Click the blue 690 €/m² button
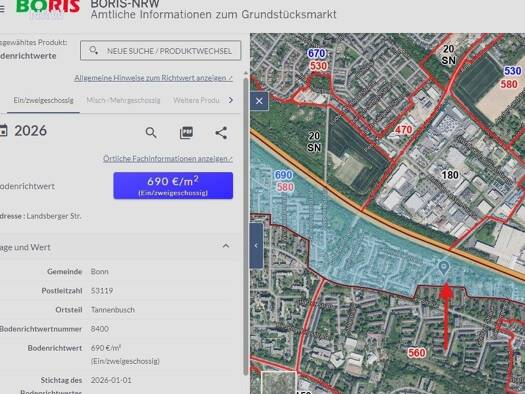 coord(173,185)
